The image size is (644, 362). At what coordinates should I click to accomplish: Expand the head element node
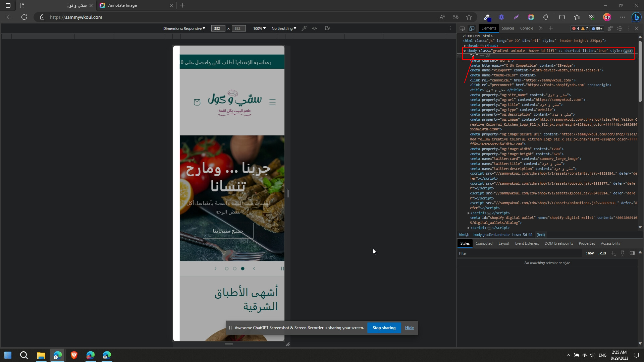465,46
